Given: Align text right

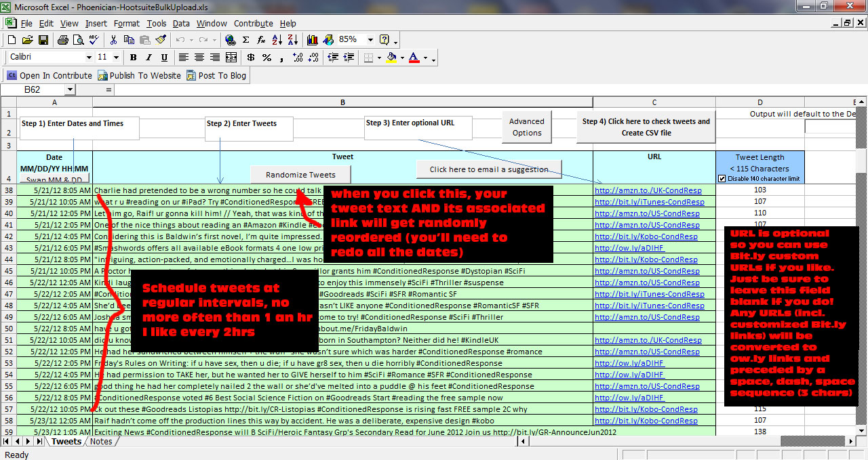Looking at the screenshot, I should click(215, 58).
